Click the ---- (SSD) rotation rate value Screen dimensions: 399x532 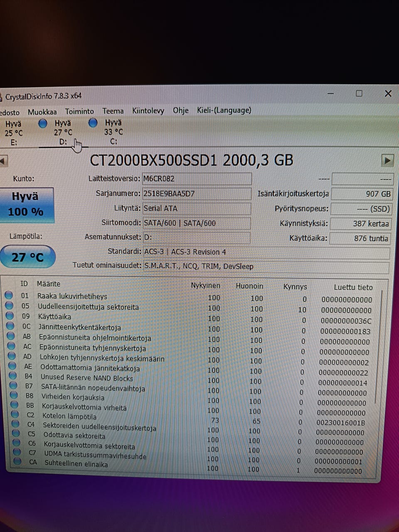pyautogui.click(x=361, y=209)
